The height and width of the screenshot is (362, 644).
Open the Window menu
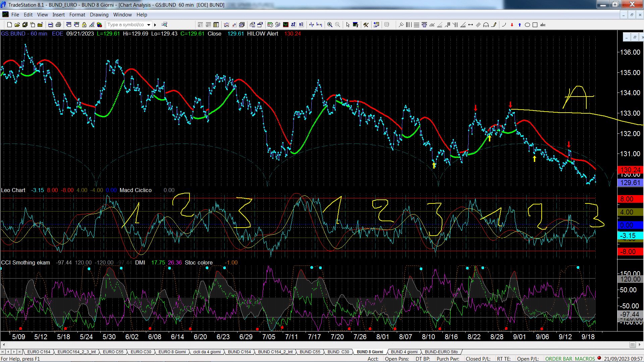tap(122, 15)
